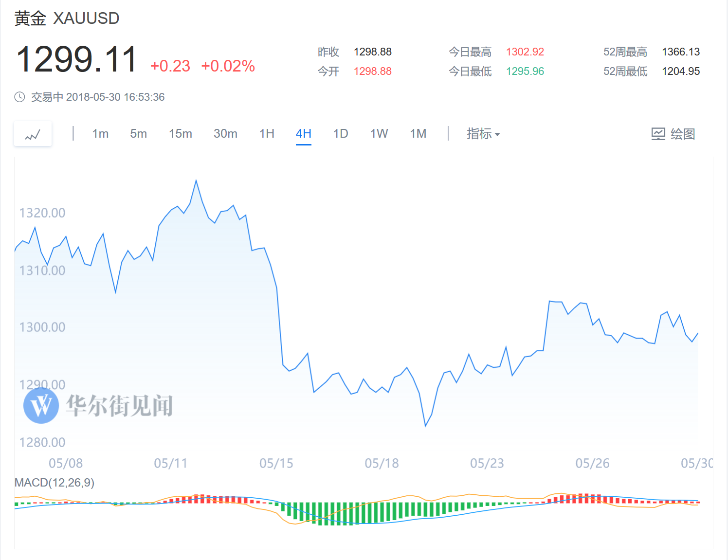728x560 pixels.
Task: Open the 绘图 drawing tool icon
Action: tap(658, 134)
